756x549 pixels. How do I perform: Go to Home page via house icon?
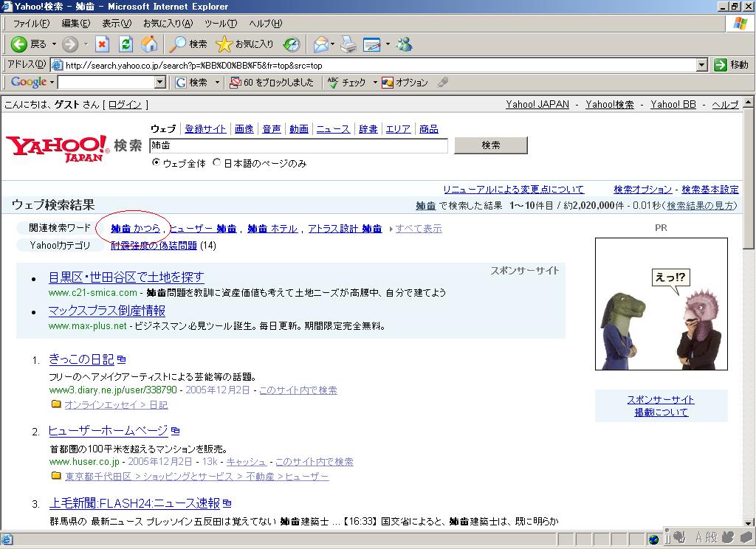click(x=149, y=44)
